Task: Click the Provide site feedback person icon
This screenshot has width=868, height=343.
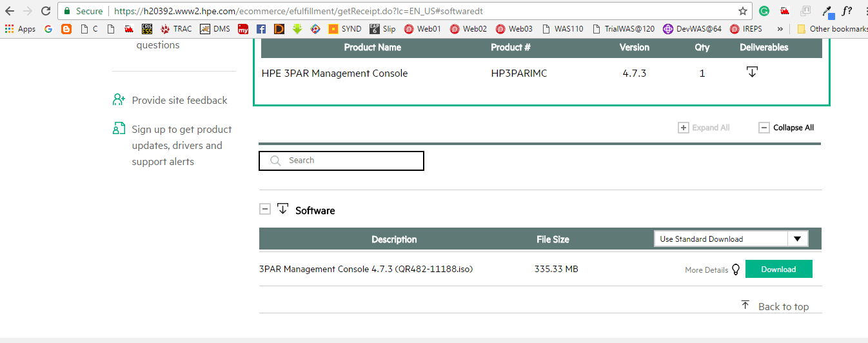Action: tap(119, 99)
